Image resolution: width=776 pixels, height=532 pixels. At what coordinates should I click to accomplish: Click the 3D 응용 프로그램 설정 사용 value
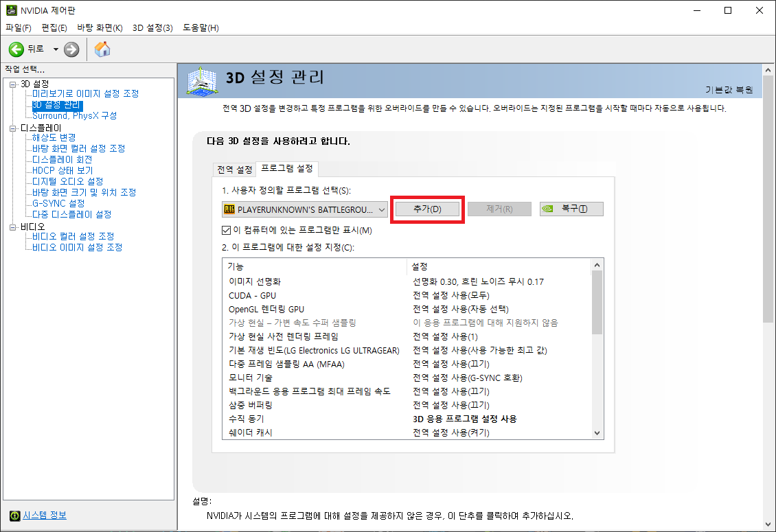[x=465, y=419]
